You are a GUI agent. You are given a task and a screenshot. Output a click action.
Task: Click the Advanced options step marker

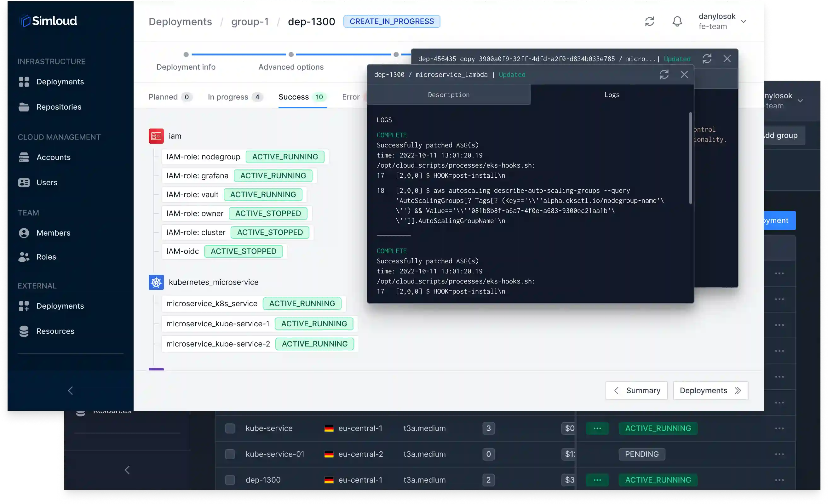pyautogui.click(x=291, y=54)
